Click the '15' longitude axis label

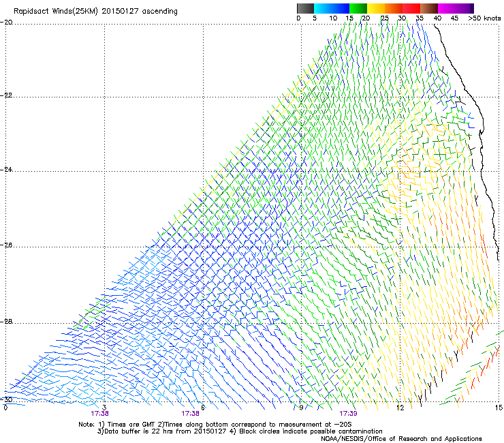[x=499, y=408]
